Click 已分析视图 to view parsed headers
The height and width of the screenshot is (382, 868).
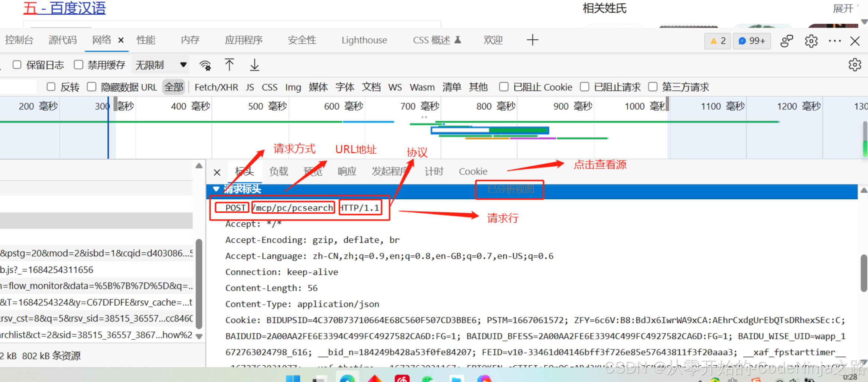pos(510,189)
